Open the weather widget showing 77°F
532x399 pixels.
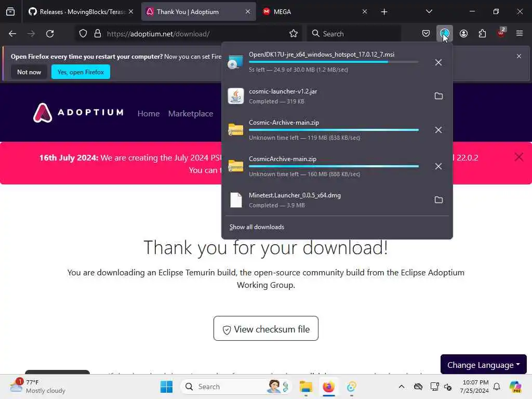(x=37, y=387)
